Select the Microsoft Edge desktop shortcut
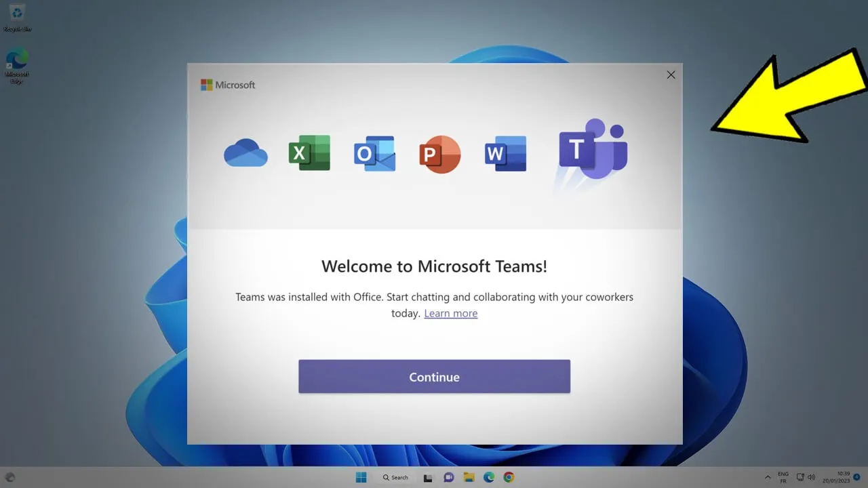Viewport: 868px width, 488px height. 17,66
